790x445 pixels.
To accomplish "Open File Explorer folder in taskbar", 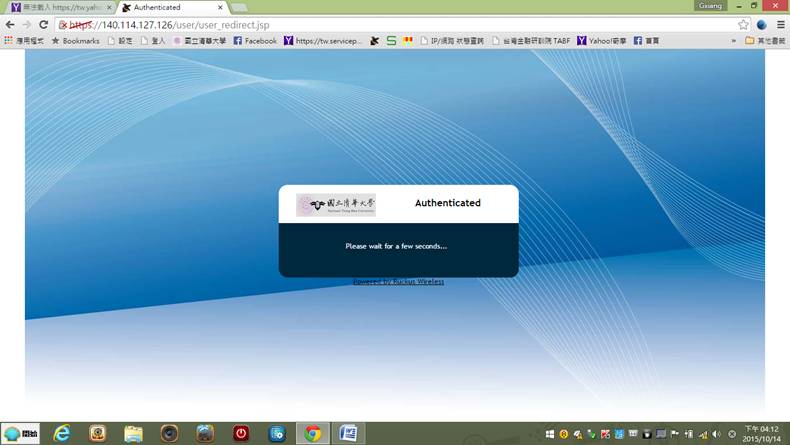I will coord(133,433).
